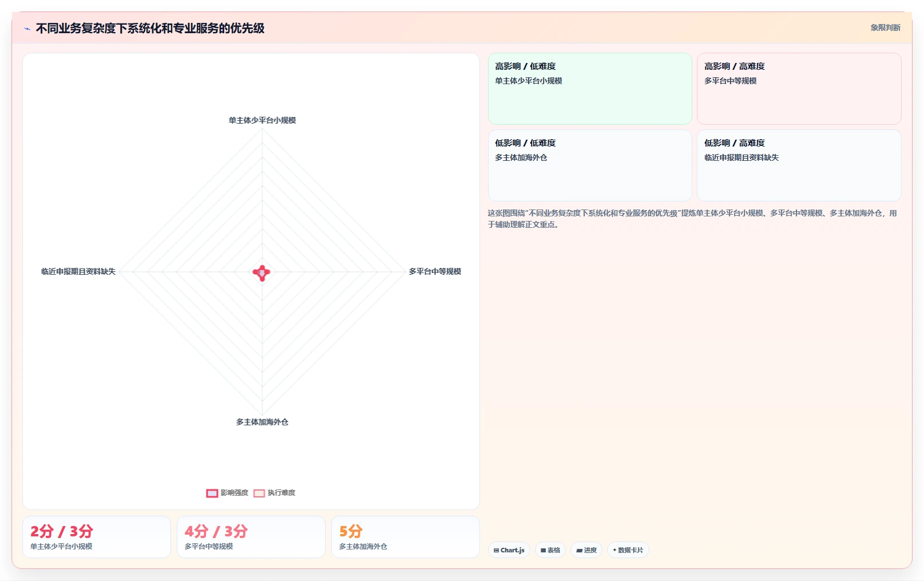
Task: Click the description paragraph starting 这张图围绕
Action: click(692, 219)
